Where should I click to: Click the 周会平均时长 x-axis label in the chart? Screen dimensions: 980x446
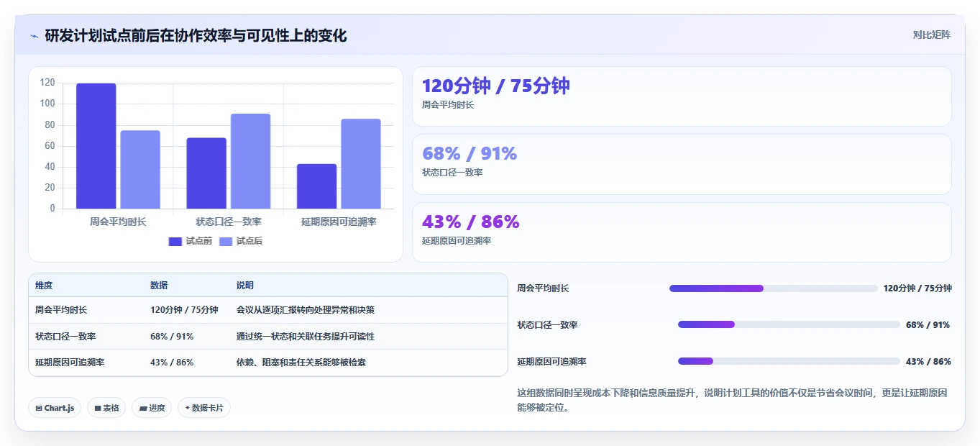(118, 222)
